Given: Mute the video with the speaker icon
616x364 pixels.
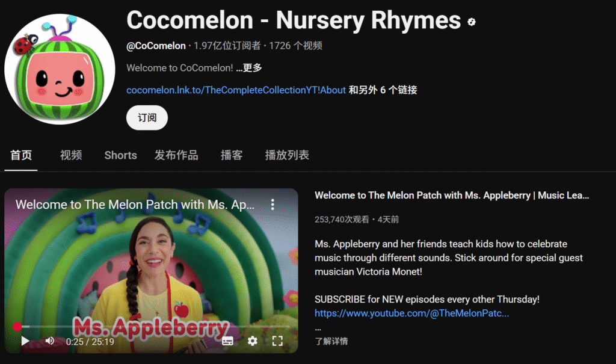Looking at the screenshot, I should tap(50, 341).
